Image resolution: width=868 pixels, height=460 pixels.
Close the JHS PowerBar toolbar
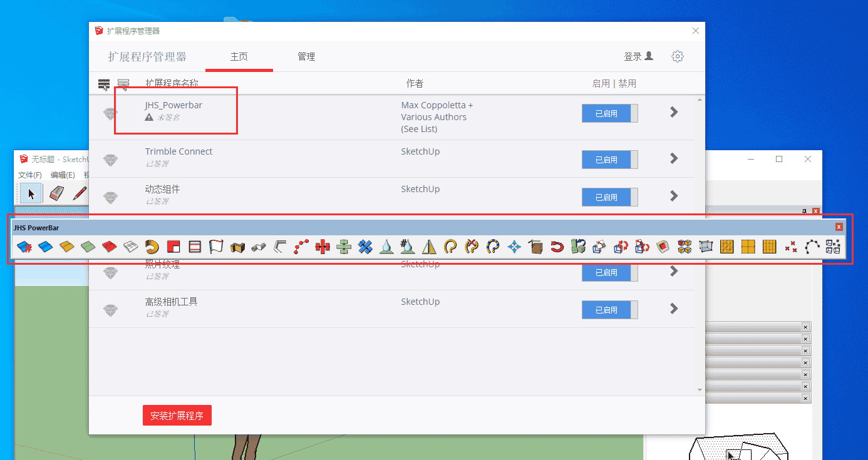coord(839,227)
